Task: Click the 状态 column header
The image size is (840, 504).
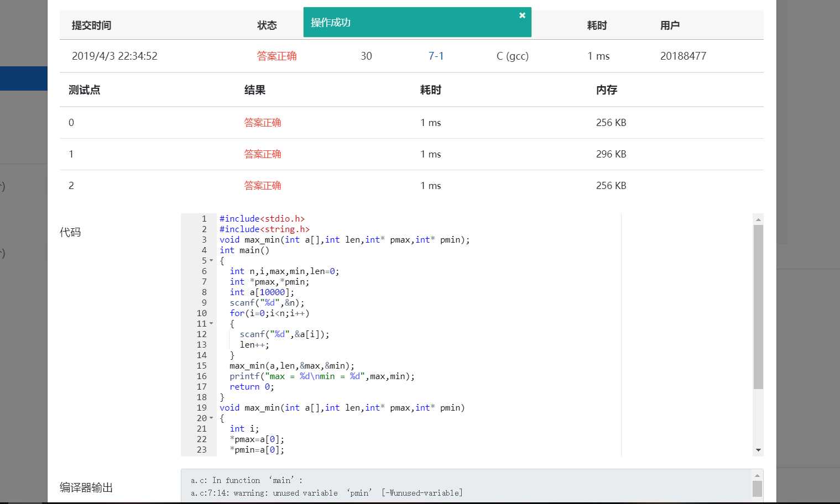Action: click(x=267, y=25)
